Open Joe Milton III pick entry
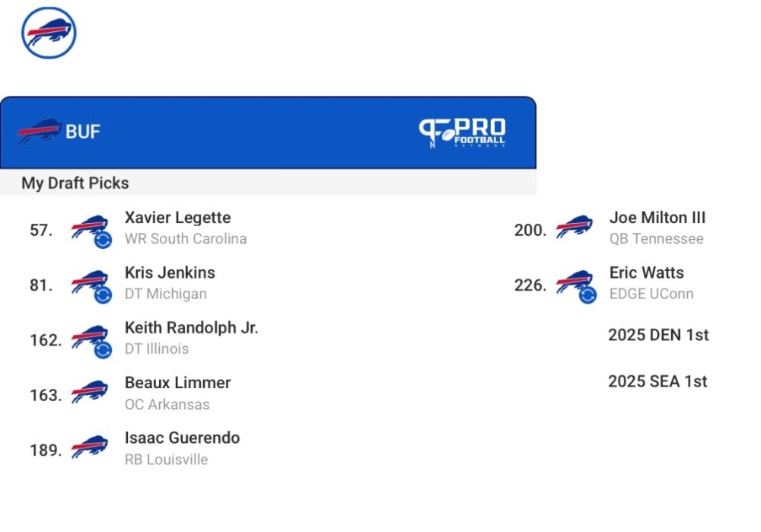The height and width of the screenshot is (532, 761). coord(610,228)
